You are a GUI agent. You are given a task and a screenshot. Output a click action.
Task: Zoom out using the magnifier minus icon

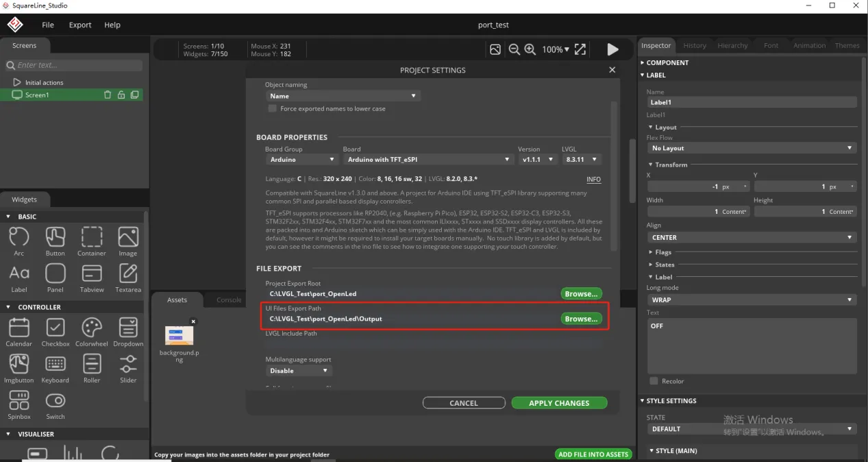[514, 49]
